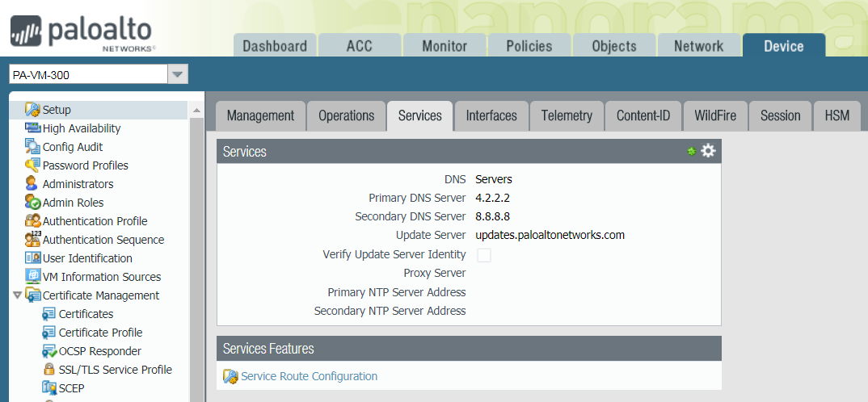868x402 pixels.
Task: Click the green refresh icon in Services header
Action: [691, 151]
